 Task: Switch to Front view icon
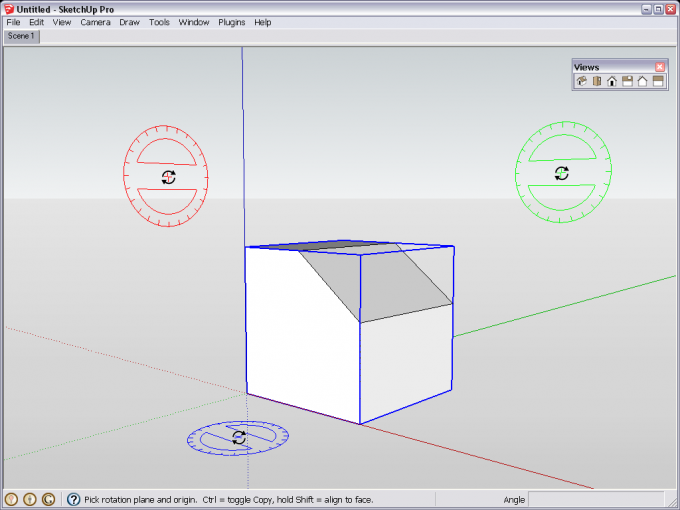click(612, 82)
